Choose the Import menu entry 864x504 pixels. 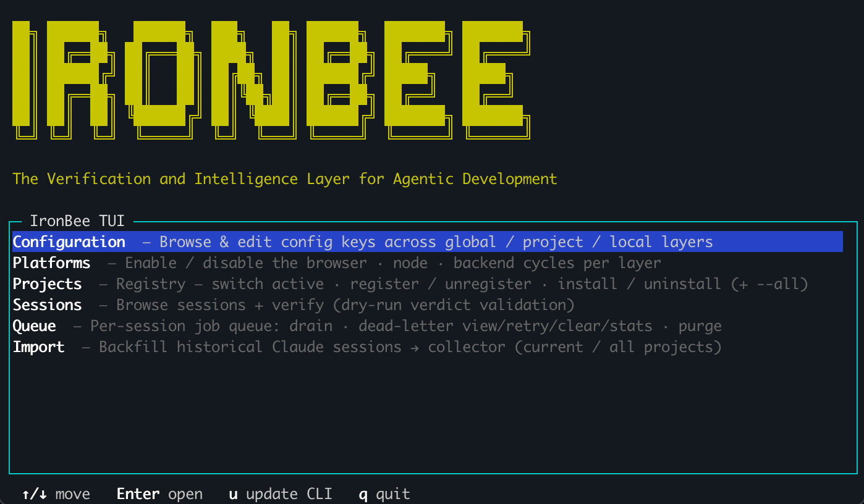pos(428,347)
